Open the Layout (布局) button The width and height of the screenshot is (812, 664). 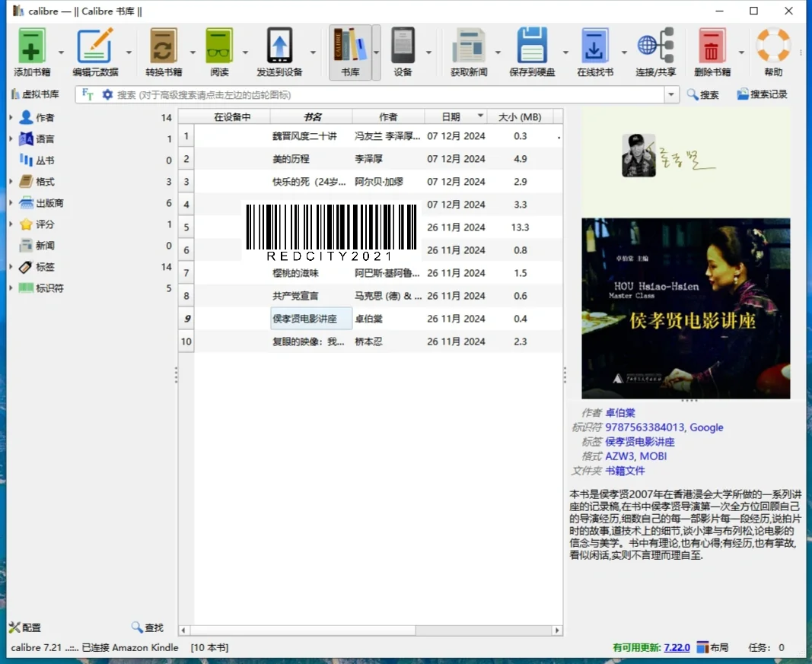coord(712,647)
